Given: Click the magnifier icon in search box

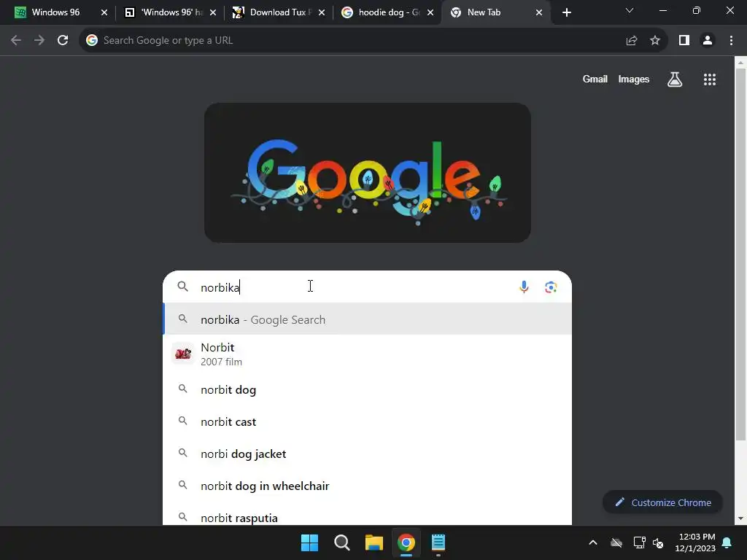Looking at the screenshot, I should coord(183,286).
